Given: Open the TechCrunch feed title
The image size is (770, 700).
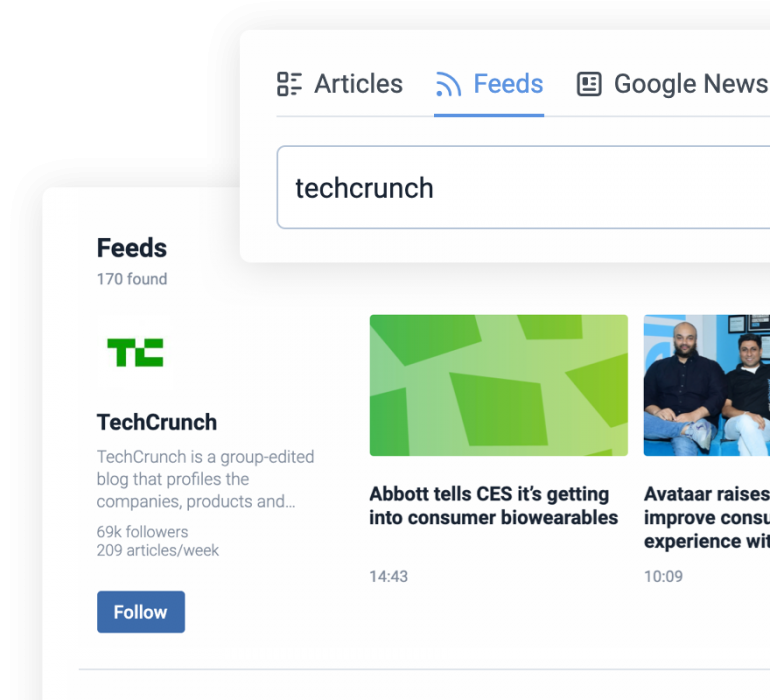Looking at the screenshot, I should tap(157, 422).
